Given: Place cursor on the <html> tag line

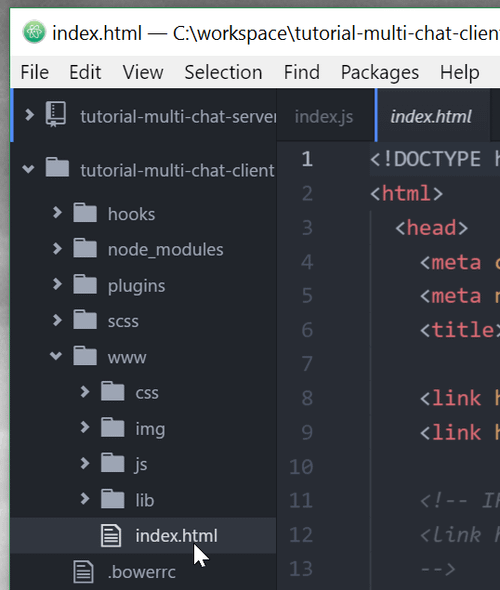Looking at the screenshot, I should [406, 193].
